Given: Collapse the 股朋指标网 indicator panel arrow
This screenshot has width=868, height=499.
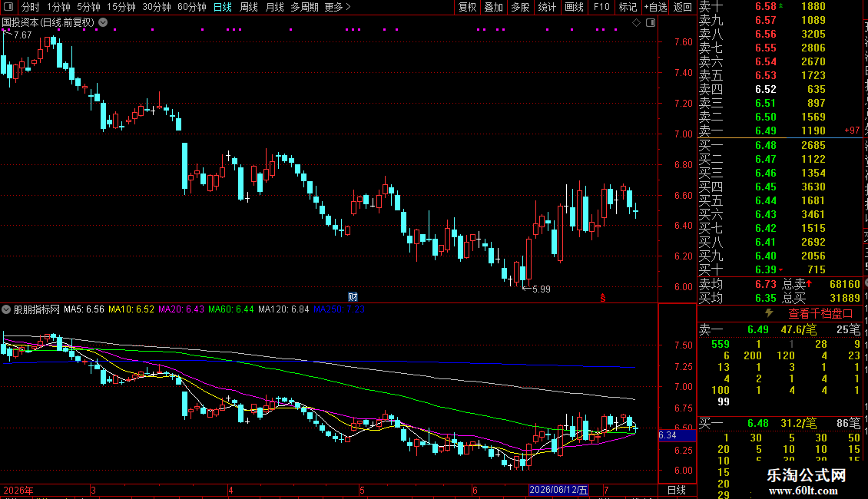Looking at the screenshot, I should pyautogui.click(x=6, y=309).
